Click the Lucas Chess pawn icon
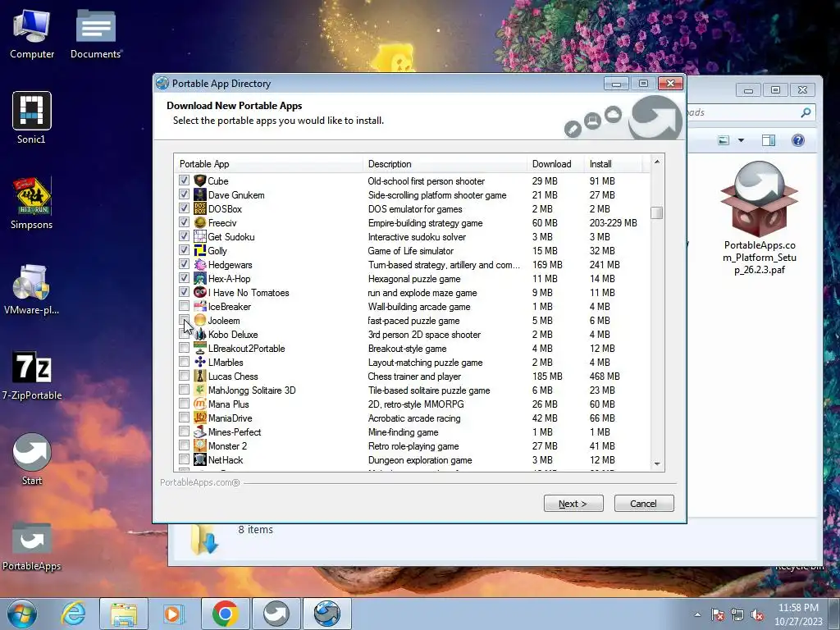Image resolution: width=840 pixels, height=630 pixels. pos(200,376)
